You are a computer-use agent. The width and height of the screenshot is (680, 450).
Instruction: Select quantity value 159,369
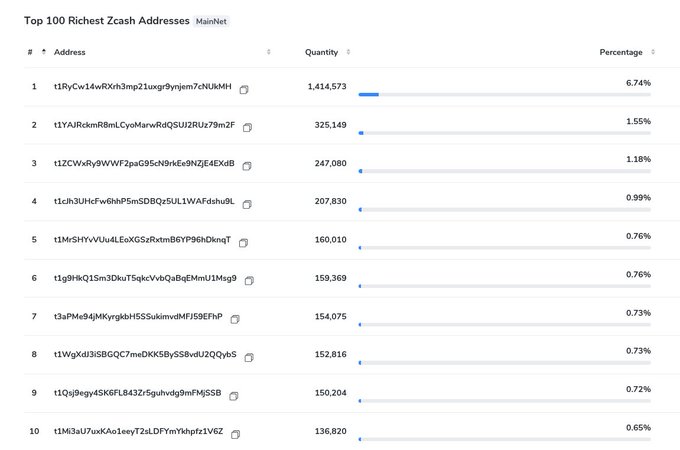pos(330,278)
